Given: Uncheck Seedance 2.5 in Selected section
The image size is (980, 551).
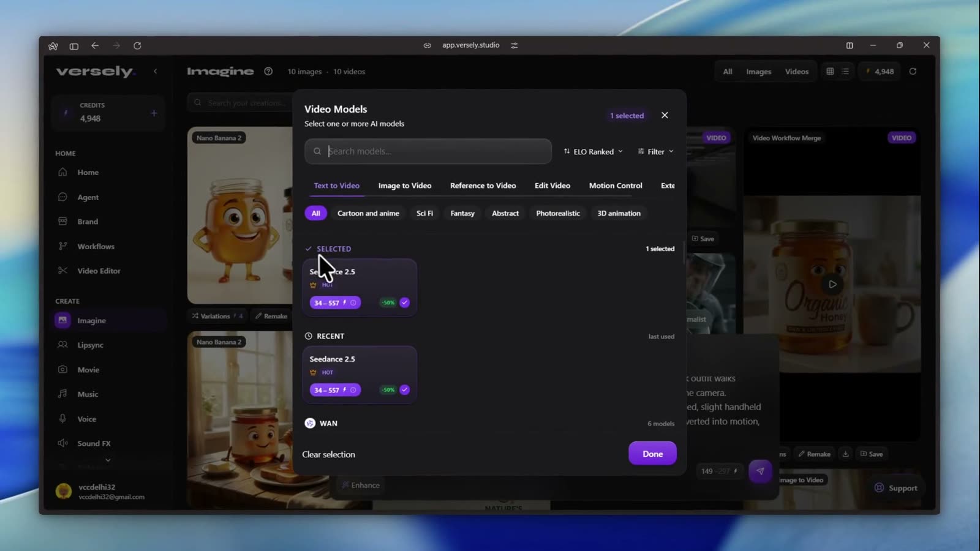Looking at the screenshot, I should click(x=404, y=302).
